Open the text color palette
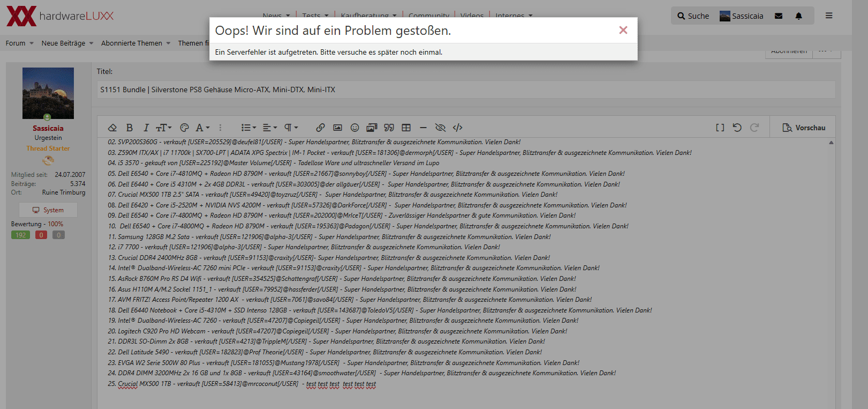868x409 pixels. 184,128
